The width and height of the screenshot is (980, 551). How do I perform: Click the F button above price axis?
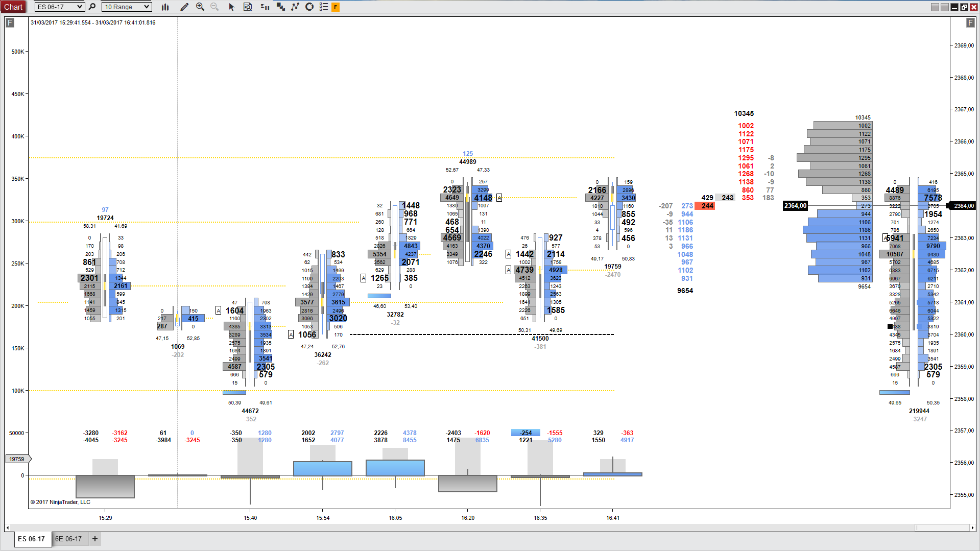[x=970, y=22]
